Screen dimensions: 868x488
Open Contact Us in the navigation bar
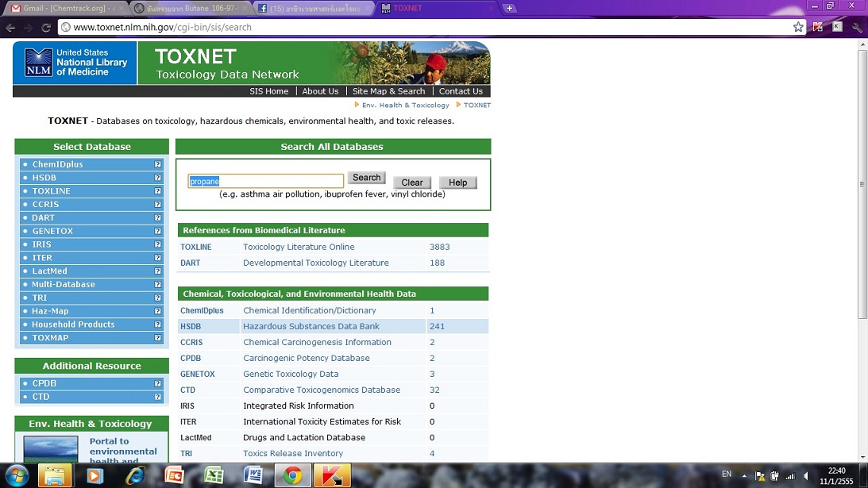tap(461, 91)
